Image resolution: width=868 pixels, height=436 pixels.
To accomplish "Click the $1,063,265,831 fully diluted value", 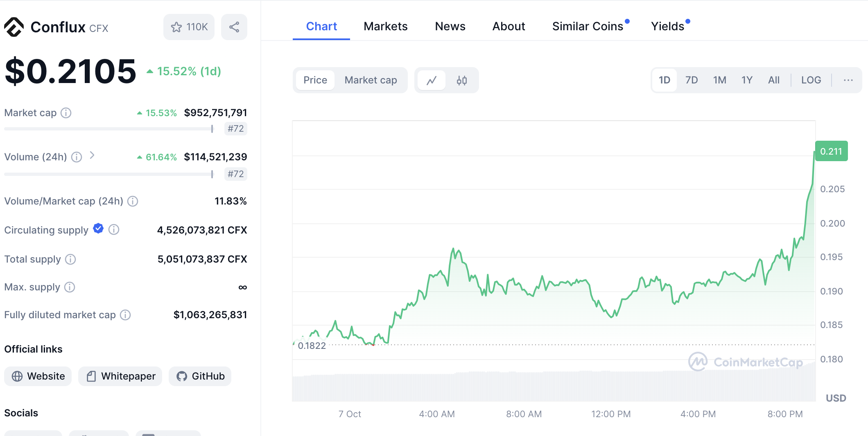I will click(210, 315).
